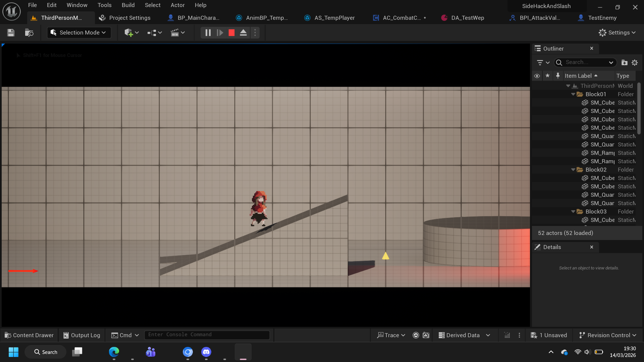
Task: Toggle the eye visibility column header
Action: point(537,76)
